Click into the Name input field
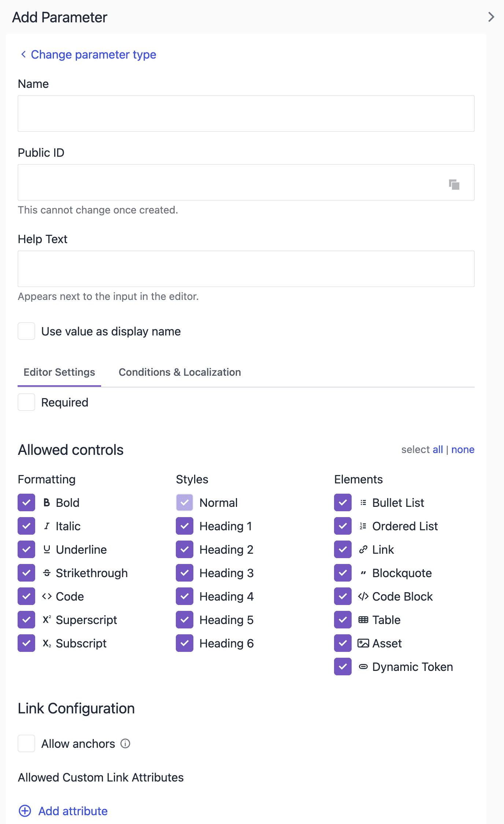Screen dimensions: 504x824 (x=246, y=114)
